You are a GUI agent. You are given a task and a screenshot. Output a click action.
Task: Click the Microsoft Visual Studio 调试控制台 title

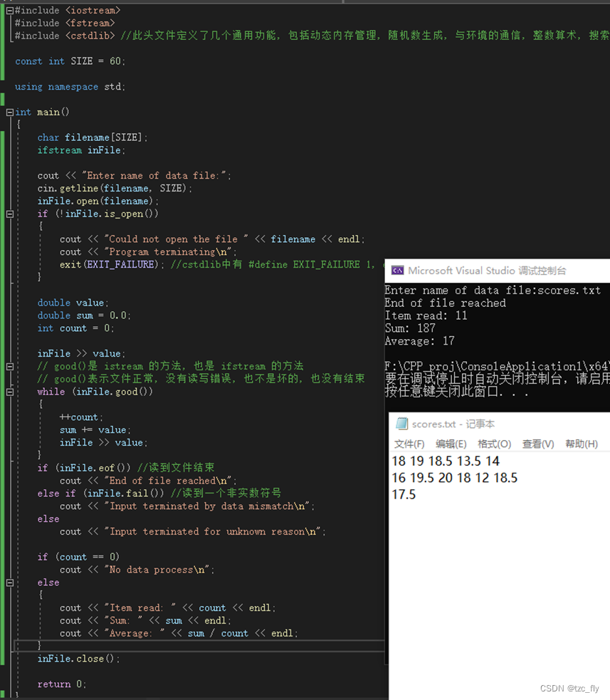click(487, 271)
